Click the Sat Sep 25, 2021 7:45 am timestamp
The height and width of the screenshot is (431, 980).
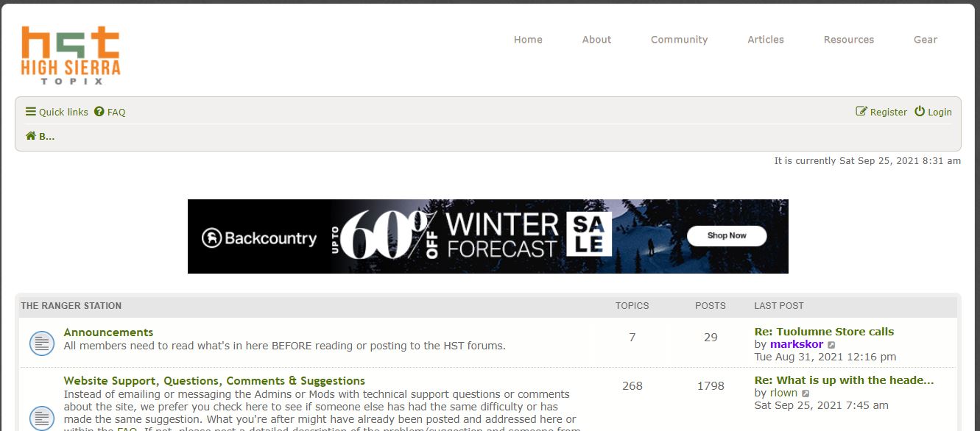click(x=822, y=405)
